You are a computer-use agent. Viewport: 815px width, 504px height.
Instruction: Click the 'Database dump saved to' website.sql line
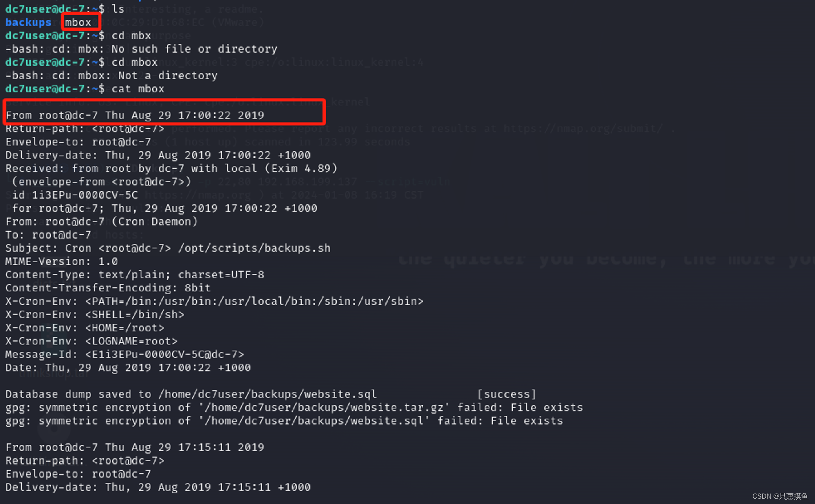point(271,394)
